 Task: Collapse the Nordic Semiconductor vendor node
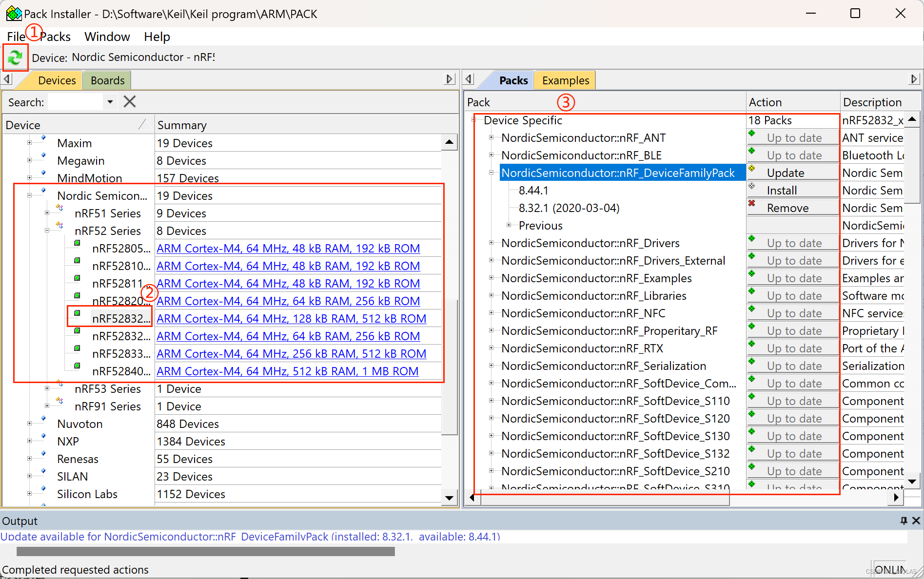click(29, 195)
